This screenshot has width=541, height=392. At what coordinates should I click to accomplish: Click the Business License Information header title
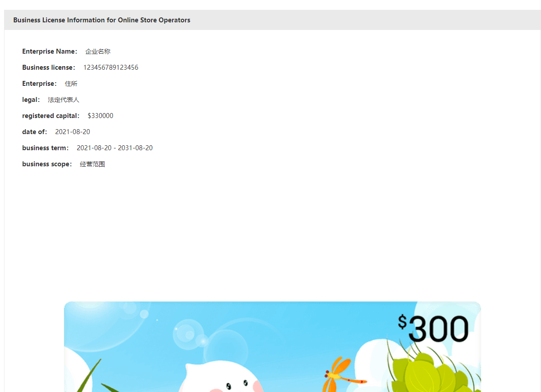tap(102, 20)
